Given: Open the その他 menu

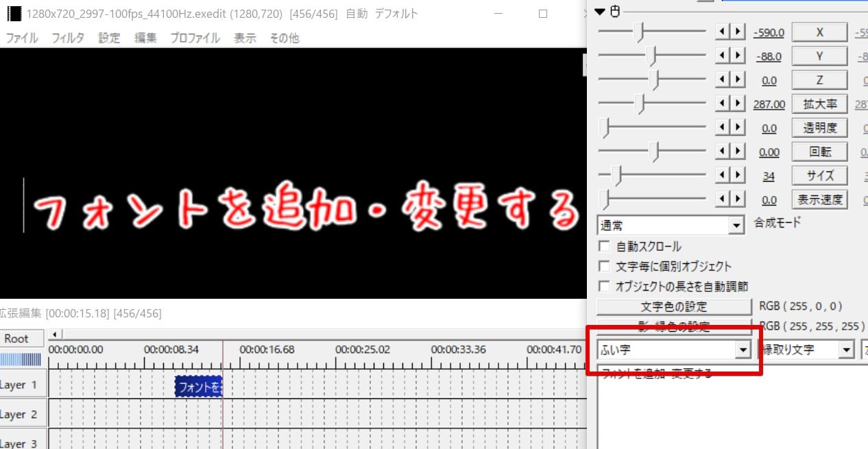Looking at the screenshot, I should (284, 38).
